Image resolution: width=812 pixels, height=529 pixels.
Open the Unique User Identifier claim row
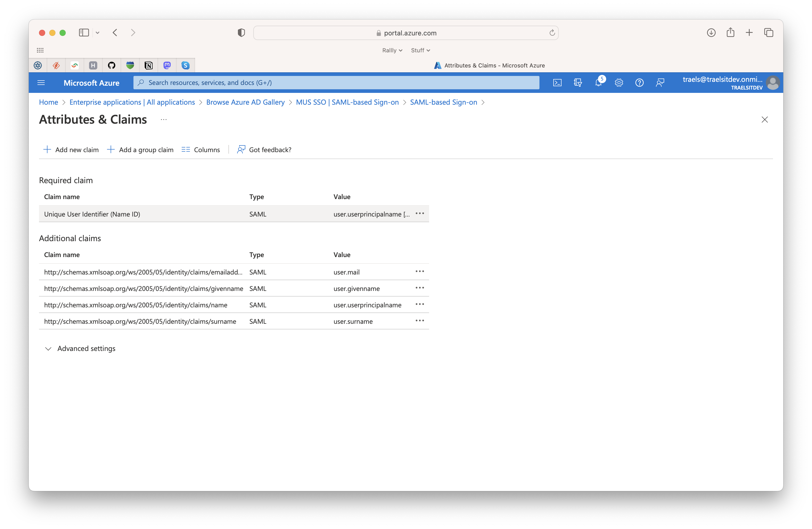[x=234, y=214]
